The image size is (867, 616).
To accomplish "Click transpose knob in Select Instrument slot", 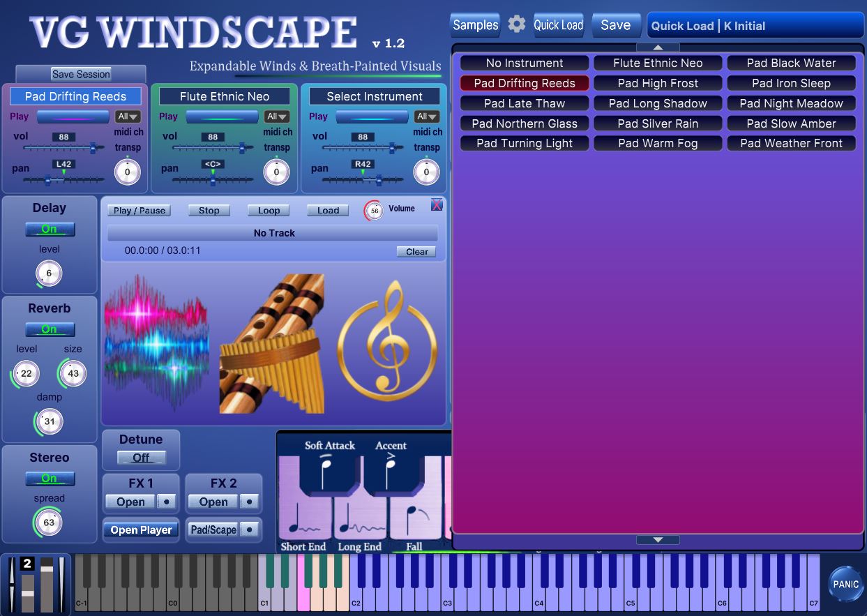I will 426,172.
